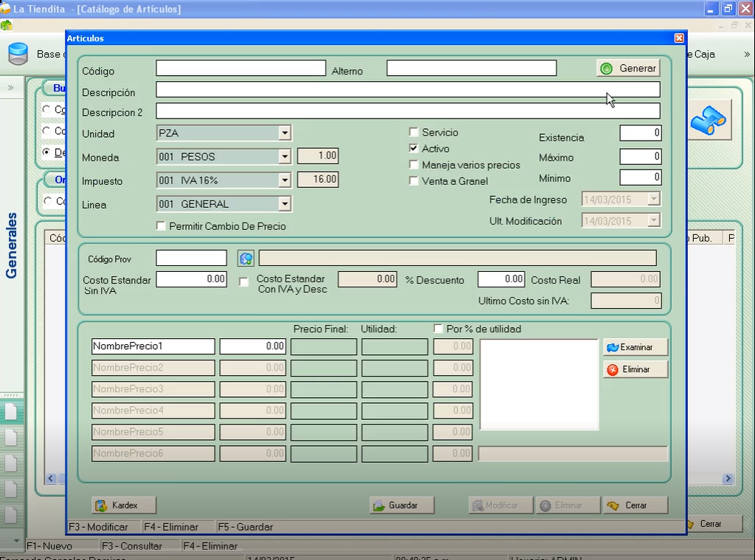This screenshot has width=755, height=560.
Task: Check the Por % de utilidad option
Action: (x=439, y=329)
